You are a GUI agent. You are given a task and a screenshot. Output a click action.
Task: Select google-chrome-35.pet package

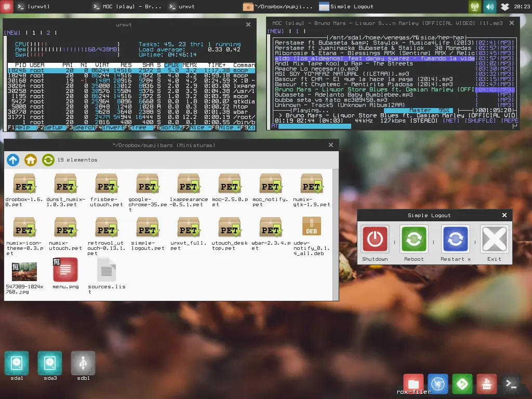[x=148, y=192]
